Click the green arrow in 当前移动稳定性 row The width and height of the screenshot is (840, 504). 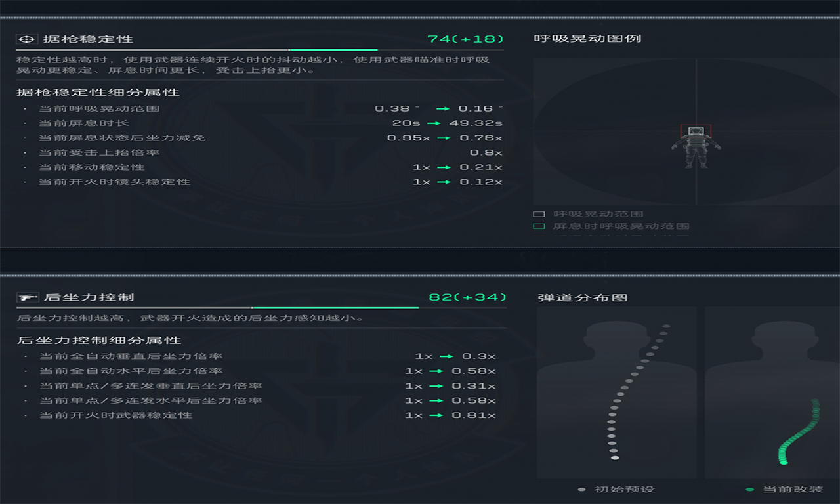[444, 167]
